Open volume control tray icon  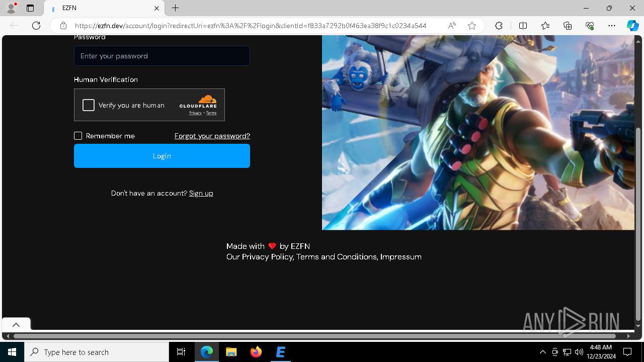(x=579, y=352)
